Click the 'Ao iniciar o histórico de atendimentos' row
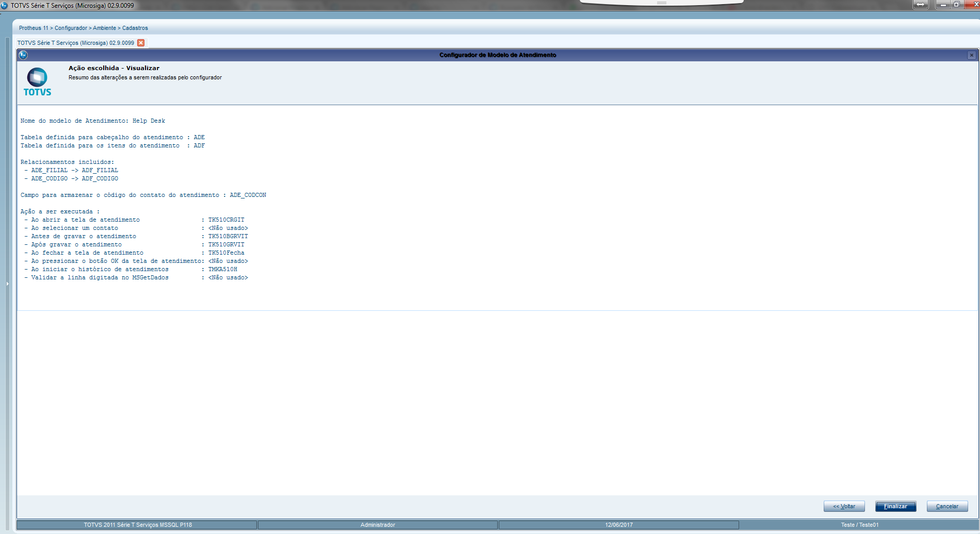 [131, 269]
